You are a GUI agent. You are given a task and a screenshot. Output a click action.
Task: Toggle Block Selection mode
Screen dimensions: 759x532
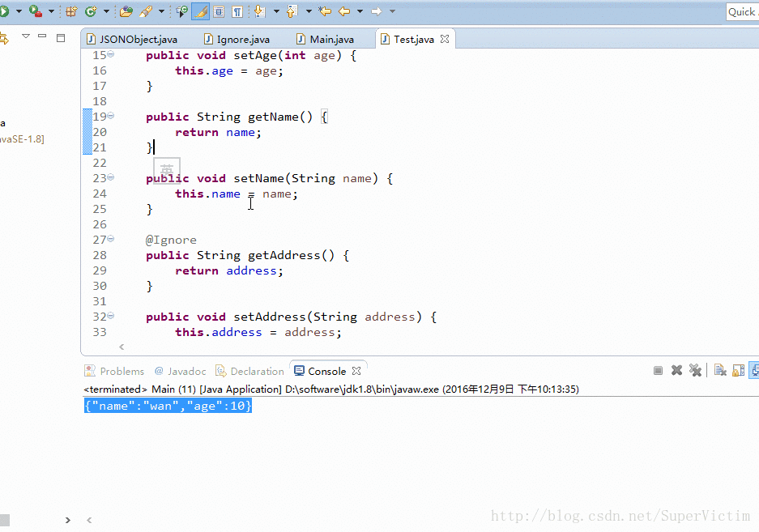coord(219,11)
